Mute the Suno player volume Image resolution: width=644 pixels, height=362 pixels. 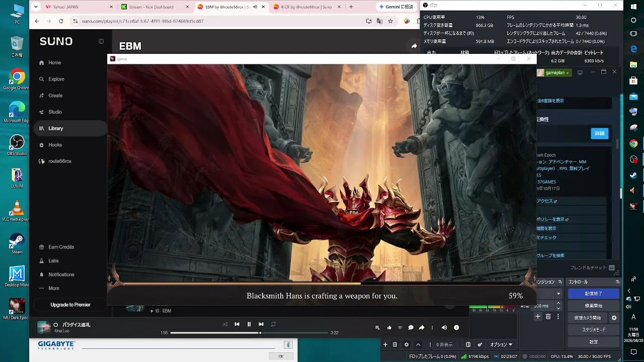pos(444,328)
